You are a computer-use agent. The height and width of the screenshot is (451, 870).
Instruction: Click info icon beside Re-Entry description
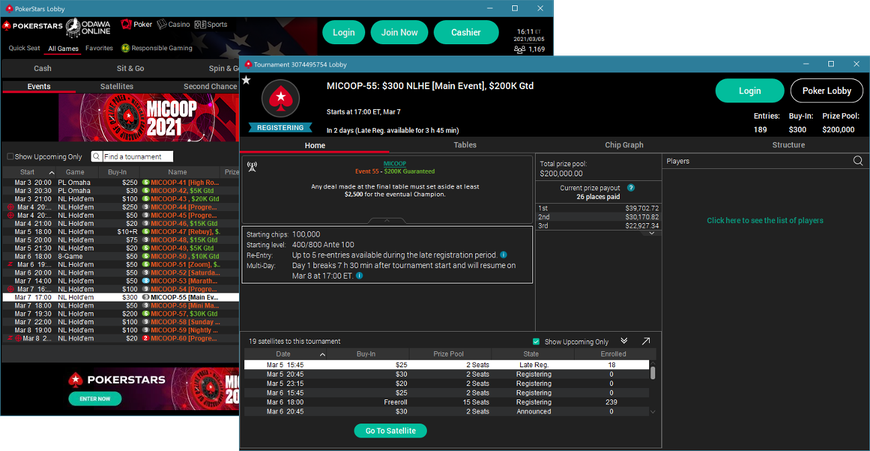pos(503,255)
